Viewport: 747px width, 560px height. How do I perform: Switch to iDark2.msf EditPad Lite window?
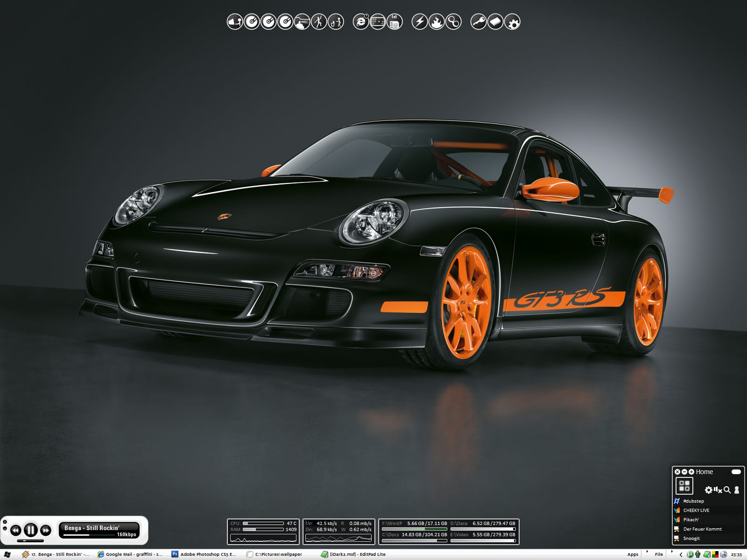coord(354,554)
